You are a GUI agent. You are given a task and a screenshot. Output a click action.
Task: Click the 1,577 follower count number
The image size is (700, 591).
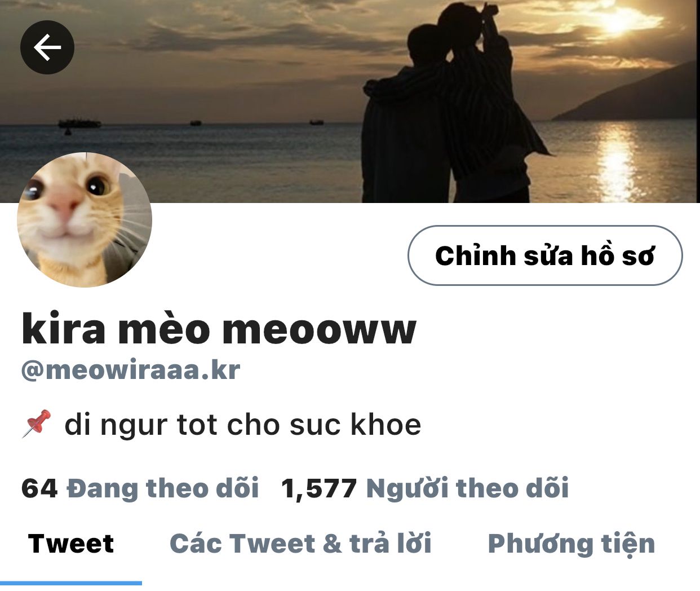319,489
